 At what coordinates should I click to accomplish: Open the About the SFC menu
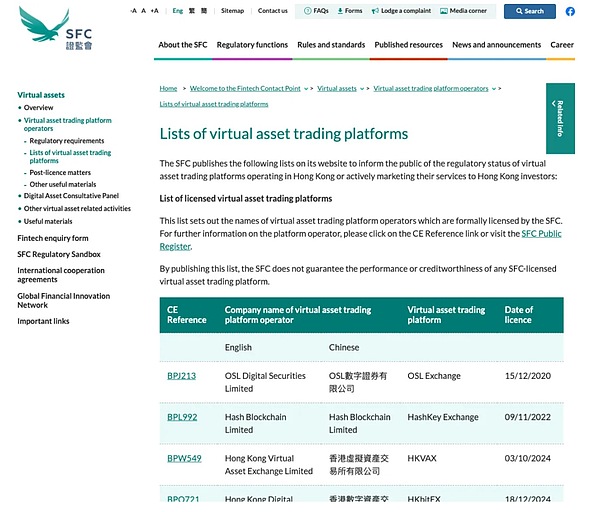tap(183, 45)
